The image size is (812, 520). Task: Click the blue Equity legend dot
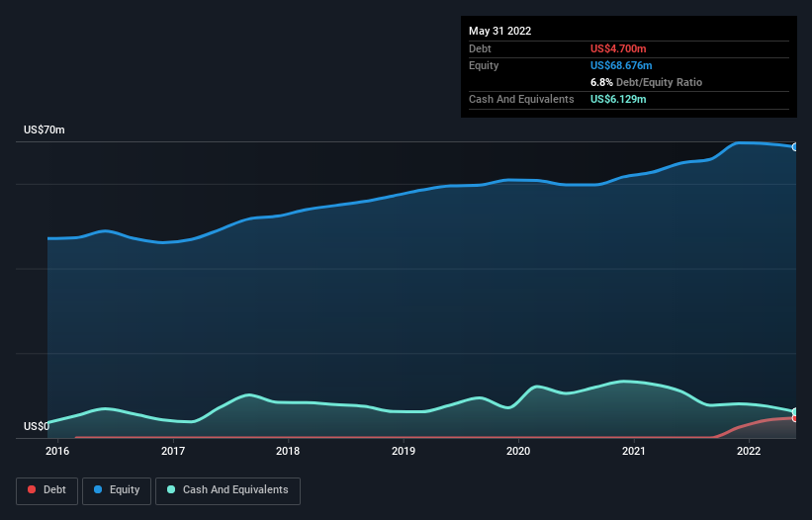pyautogui.click(x=99, y=490)
